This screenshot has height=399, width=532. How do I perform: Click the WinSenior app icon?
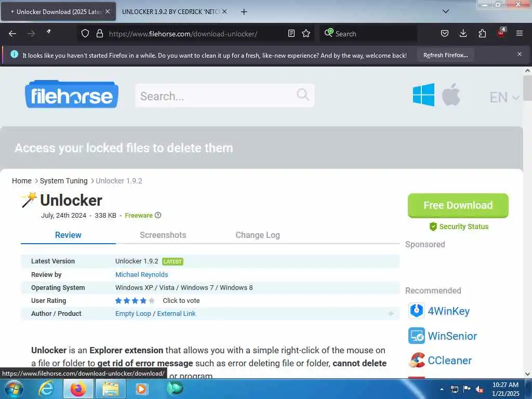[416, 336]
